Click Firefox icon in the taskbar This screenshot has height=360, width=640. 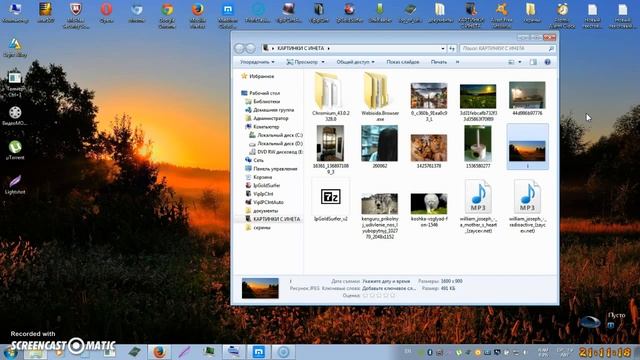coord(159,352)
